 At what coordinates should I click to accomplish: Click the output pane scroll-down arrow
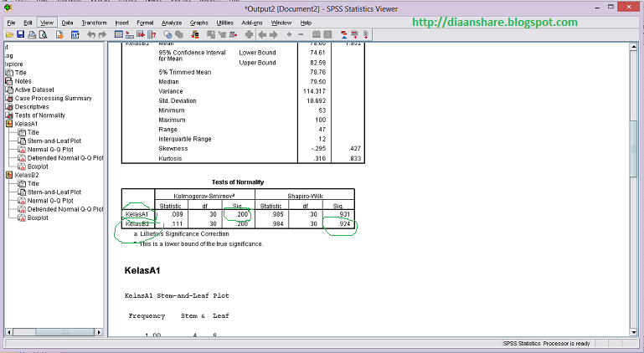pos(633,332)
